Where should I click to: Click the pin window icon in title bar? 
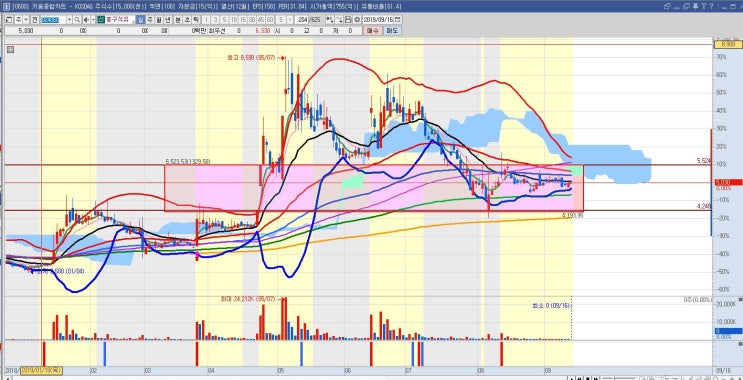point(695,6)
